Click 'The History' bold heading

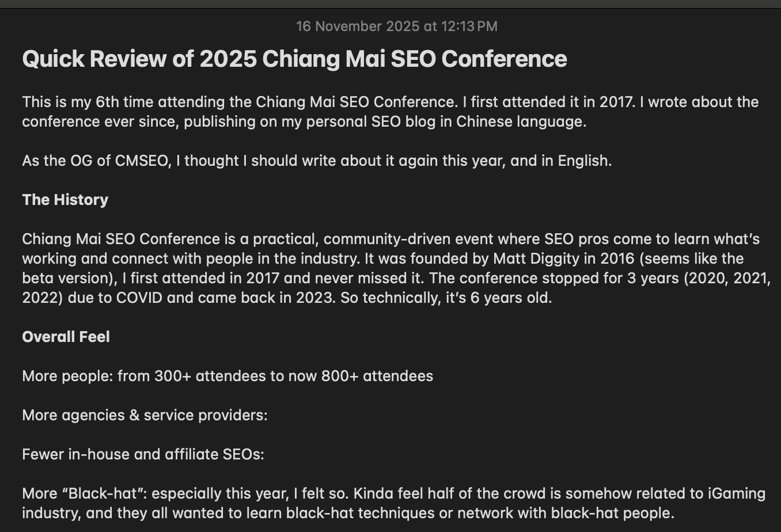pos(65,200)
